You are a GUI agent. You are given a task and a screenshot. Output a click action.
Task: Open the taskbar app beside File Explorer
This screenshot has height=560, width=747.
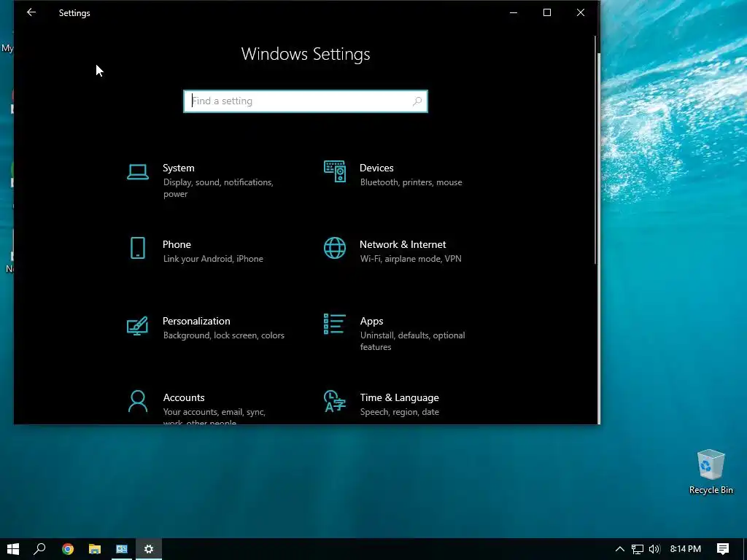click(122, 549)
